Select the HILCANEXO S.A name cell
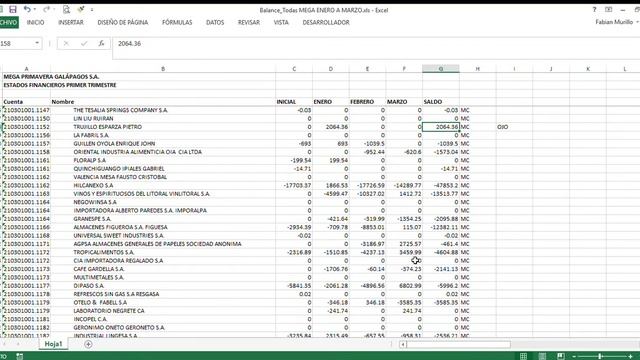The width and height of the screenshot is (640, 360). tap(163, 185)
